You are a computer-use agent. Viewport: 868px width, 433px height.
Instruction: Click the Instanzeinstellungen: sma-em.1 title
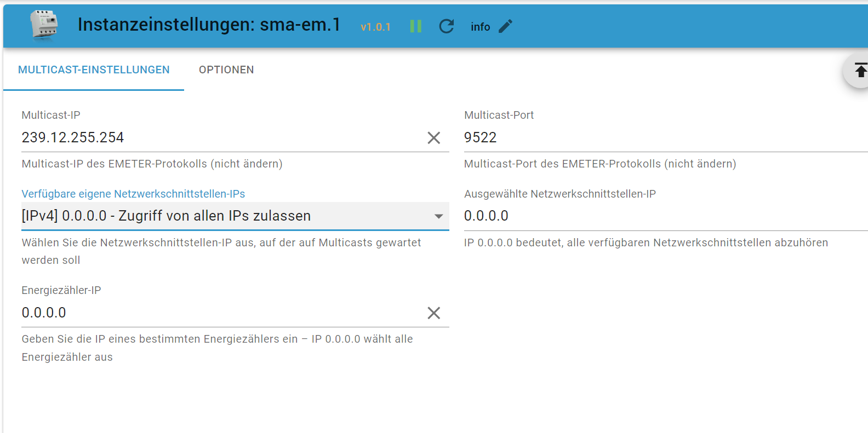[x=209, y=25]
